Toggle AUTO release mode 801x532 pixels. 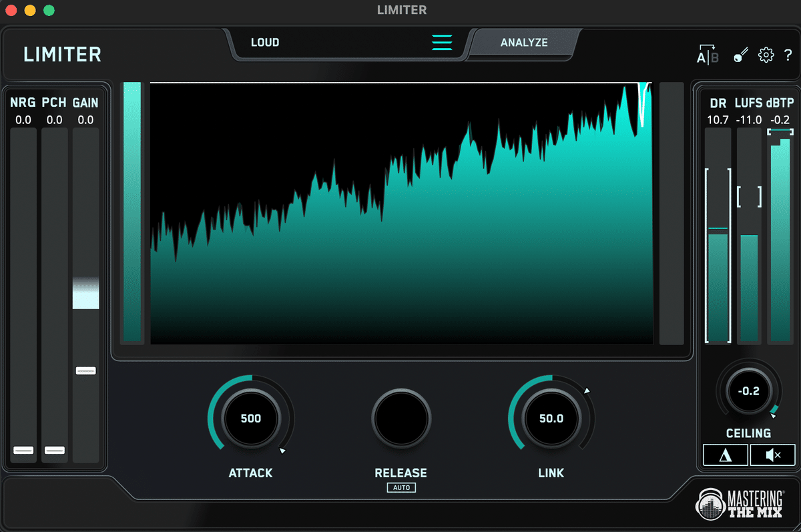click(401, 487)
